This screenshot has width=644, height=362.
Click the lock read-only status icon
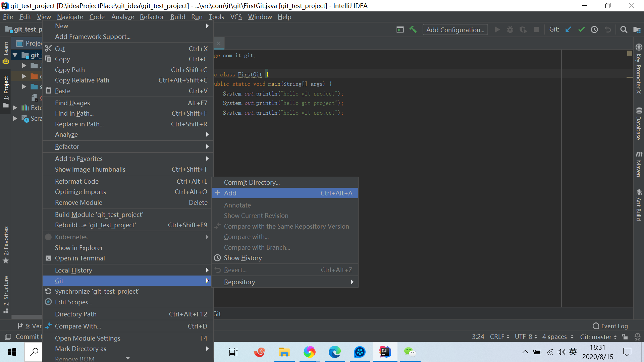click(625, 337)
